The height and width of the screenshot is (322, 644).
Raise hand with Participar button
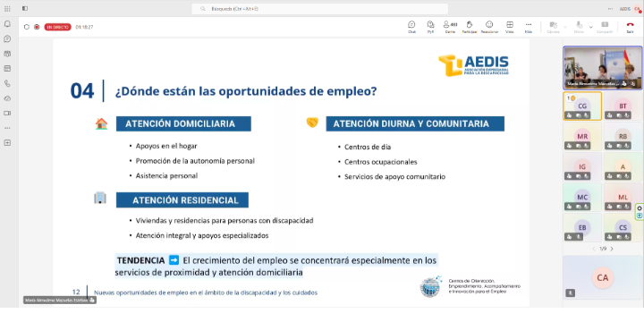[470, 27]
